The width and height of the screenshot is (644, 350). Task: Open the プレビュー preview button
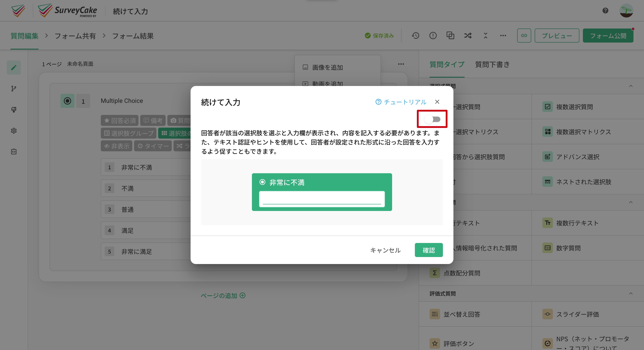pyautogui.click(x=557, y=36)
